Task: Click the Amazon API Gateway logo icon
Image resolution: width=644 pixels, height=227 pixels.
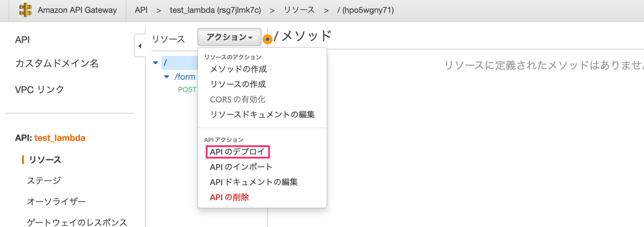Action: pyautogui.click(x=25, y=10)
